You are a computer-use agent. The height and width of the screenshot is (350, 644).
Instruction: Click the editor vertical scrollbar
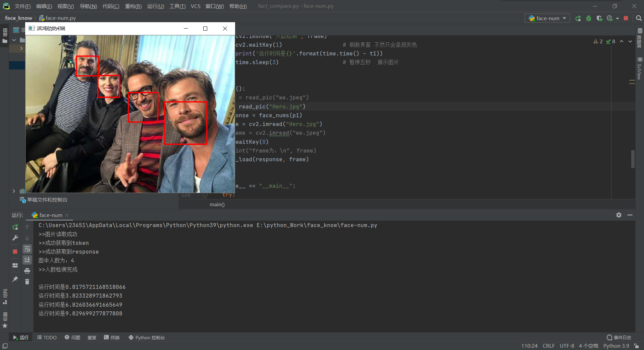633,159
